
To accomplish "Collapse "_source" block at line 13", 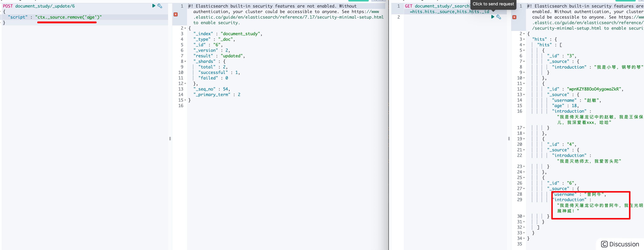I will coord(524,95).
